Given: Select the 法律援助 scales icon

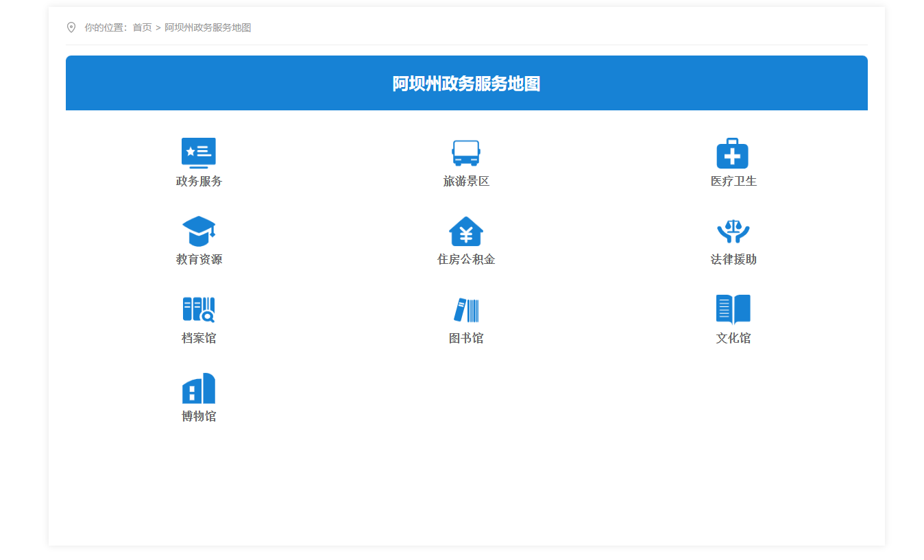Looking at the screenshot, I should click(x=733, y=232).
